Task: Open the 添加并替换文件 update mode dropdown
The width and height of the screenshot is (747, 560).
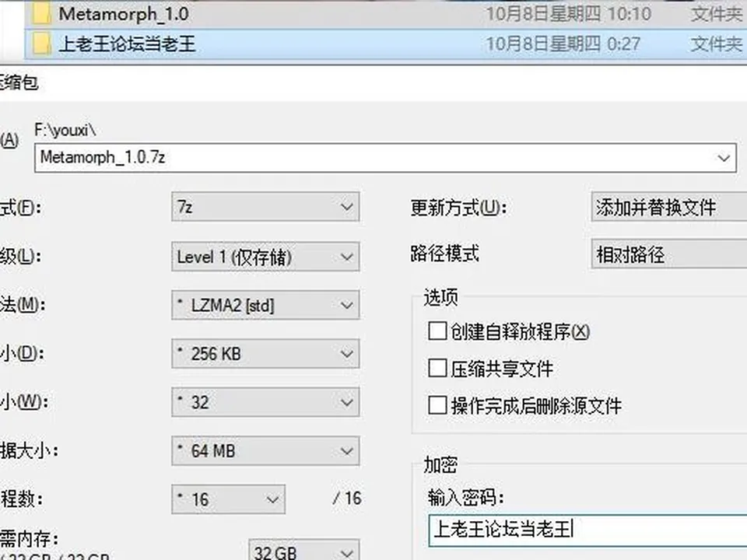Action: pyautogui.click(x=669, y=207)
